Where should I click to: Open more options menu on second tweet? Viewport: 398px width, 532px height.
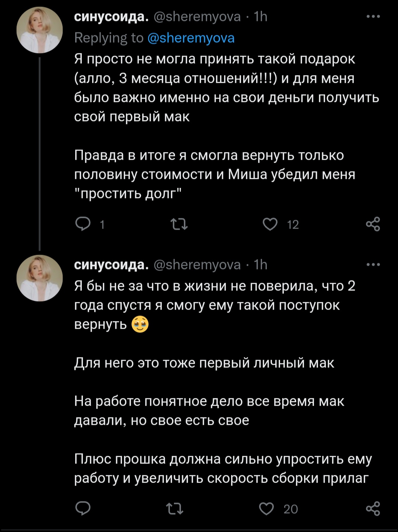373,264
